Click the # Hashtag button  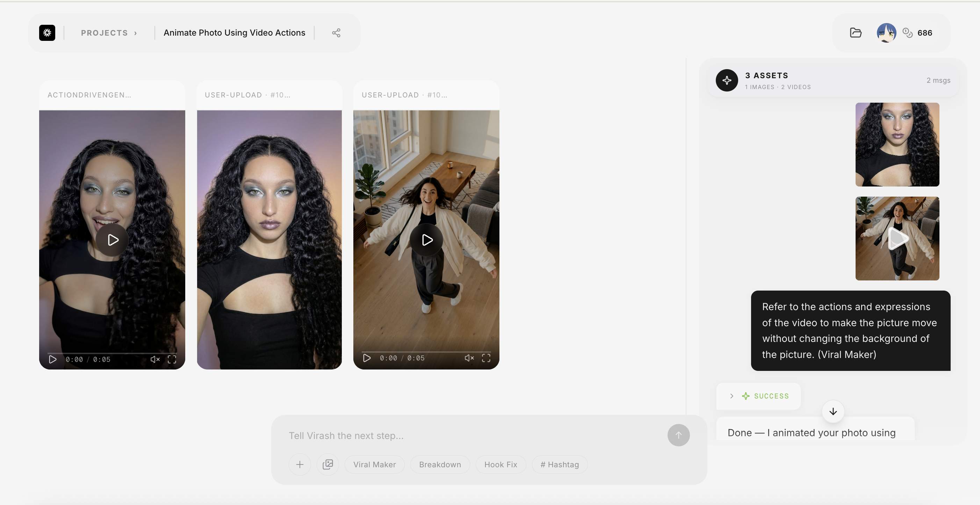[559, 464]
